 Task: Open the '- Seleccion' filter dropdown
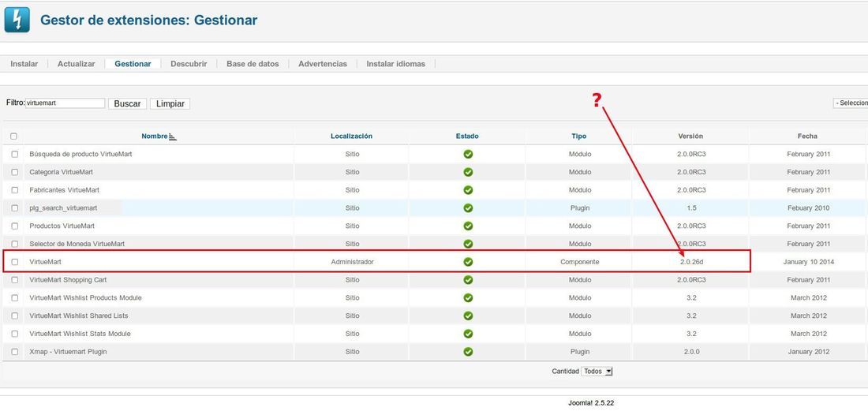coord(851,103)
